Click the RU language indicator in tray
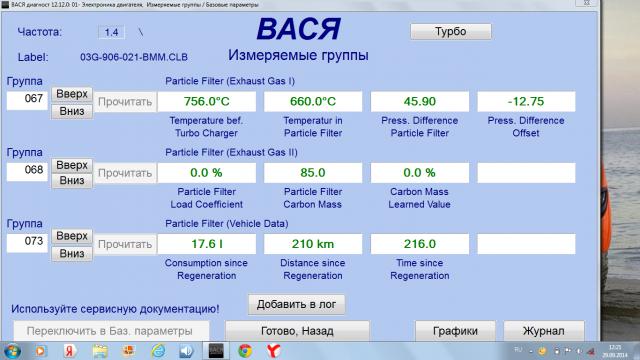 (518, 350)
